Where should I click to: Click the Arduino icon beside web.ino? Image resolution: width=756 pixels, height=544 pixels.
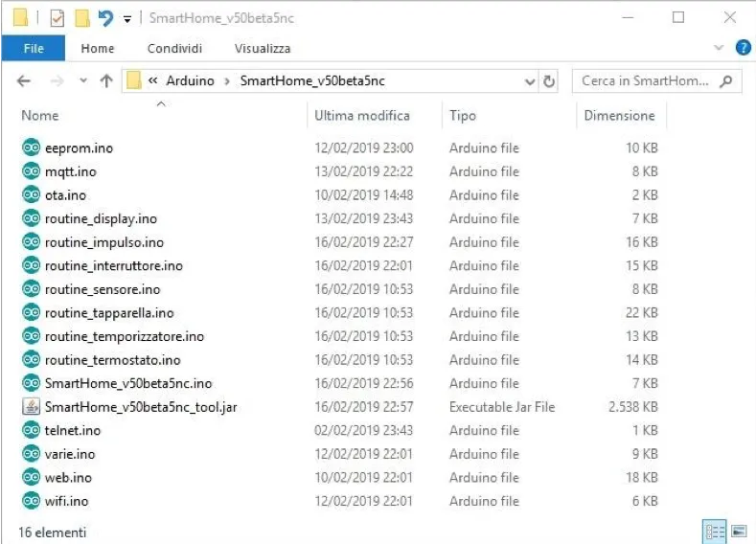click(32, 477)
